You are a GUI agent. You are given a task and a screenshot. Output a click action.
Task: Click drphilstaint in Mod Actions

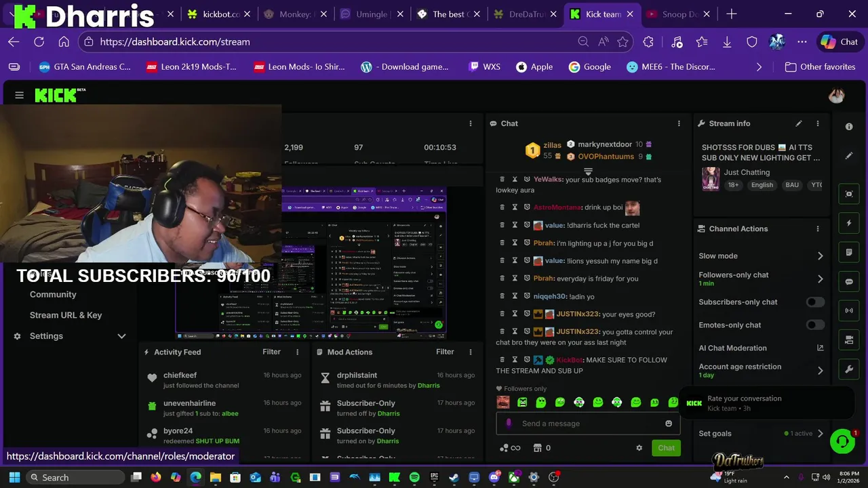tap(357, 375)
